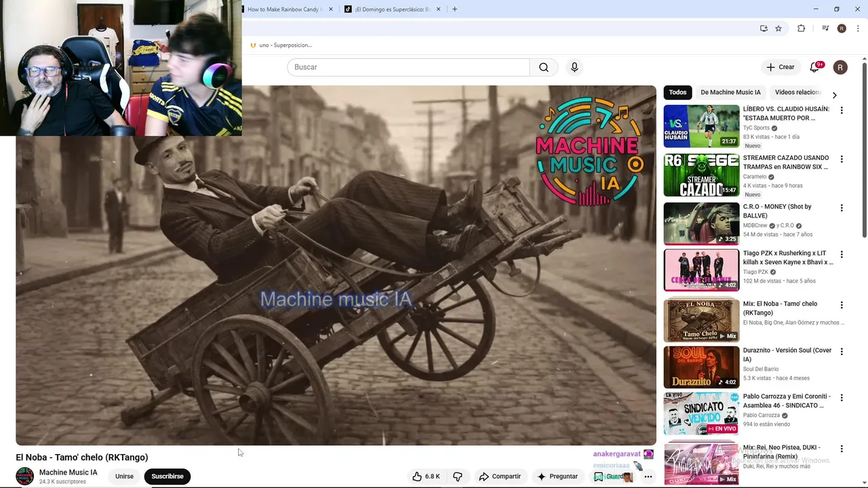Open Machine Music IA channel avatar

click(x=25, y=476)
